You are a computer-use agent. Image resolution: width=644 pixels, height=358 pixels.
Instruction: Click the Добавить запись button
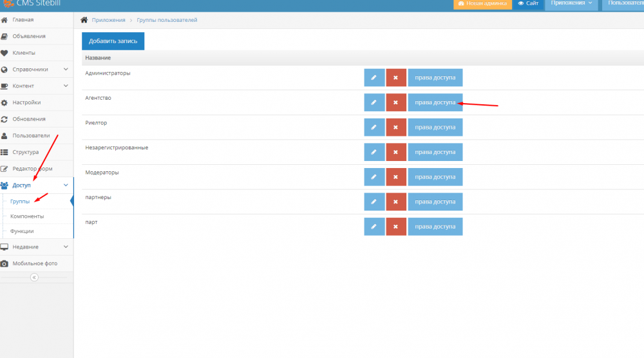point(113,41)
